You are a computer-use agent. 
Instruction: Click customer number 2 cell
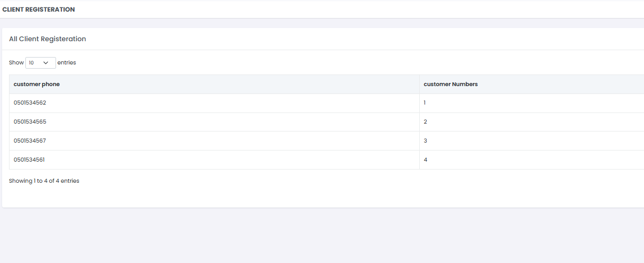pos(425,122)
